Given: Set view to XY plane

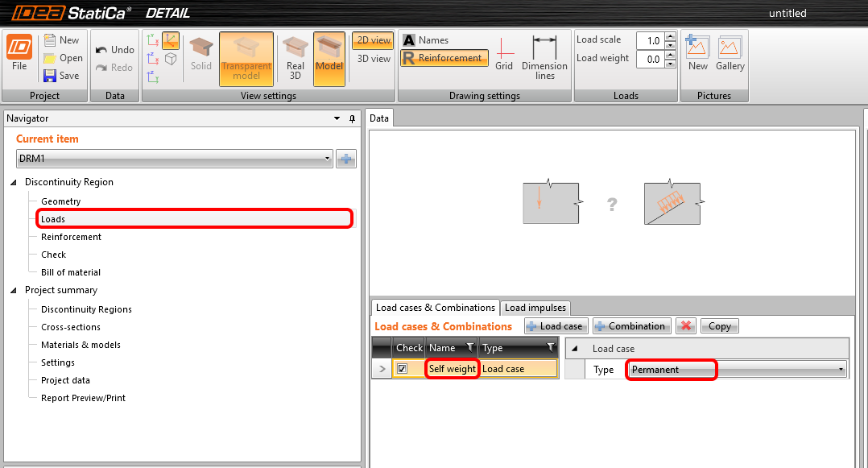Looking at the screenshot, I should click(x=153, y=40).
